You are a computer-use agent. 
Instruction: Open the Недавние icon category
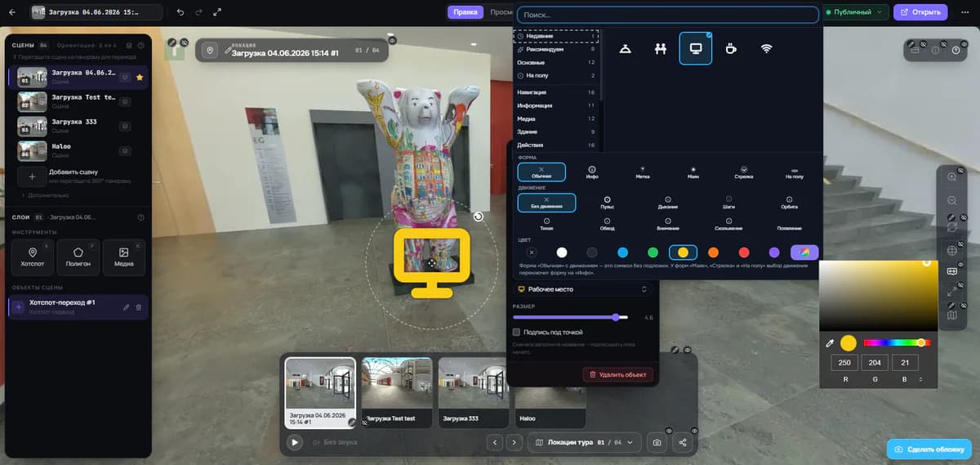tap(556, 36)
